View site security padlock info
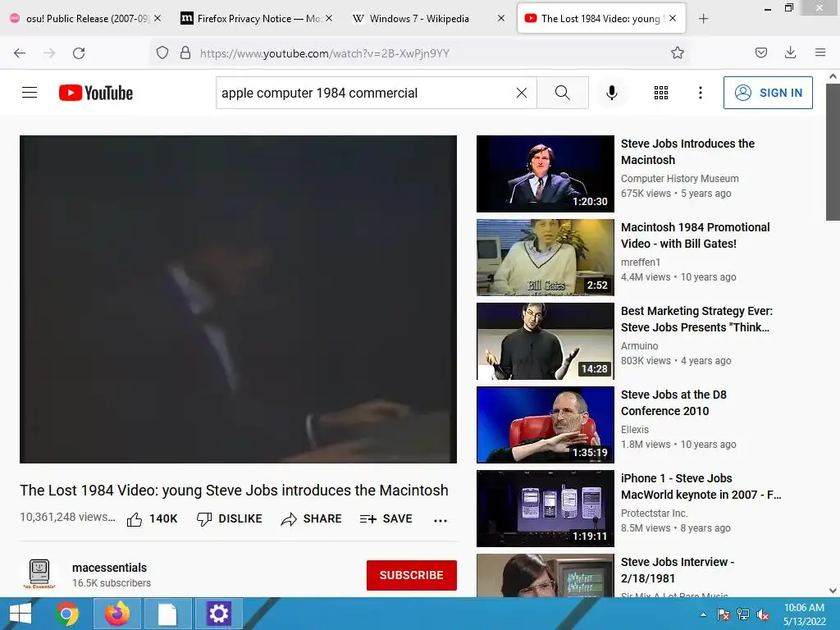The height and width of the screenshot is (630, 840). point(185,52)
